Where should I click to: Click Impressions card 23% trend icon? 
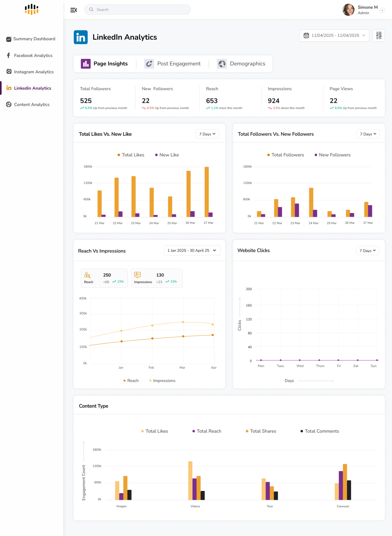pyautogui.click(x=167, y=282)
